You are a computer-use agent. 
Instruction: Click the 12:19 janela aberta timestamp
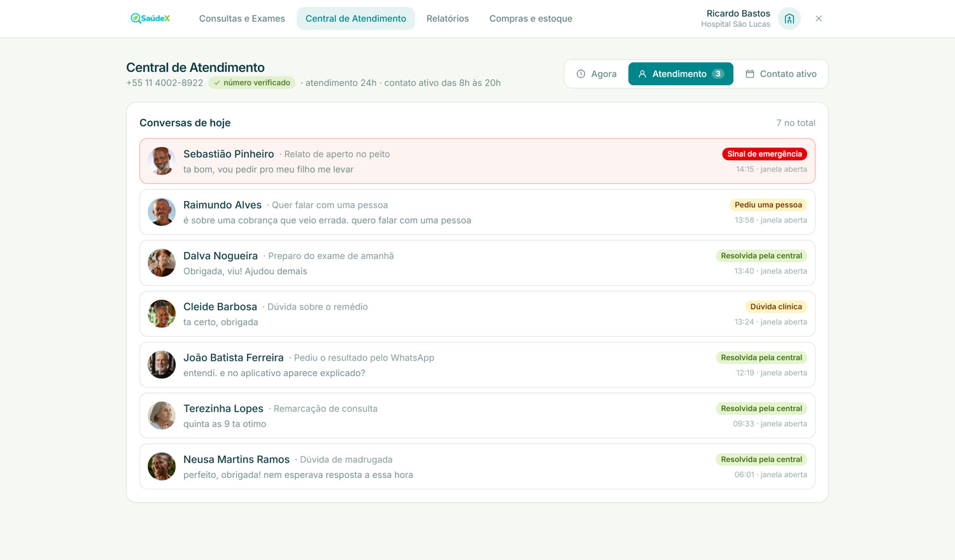coord(772,373)
